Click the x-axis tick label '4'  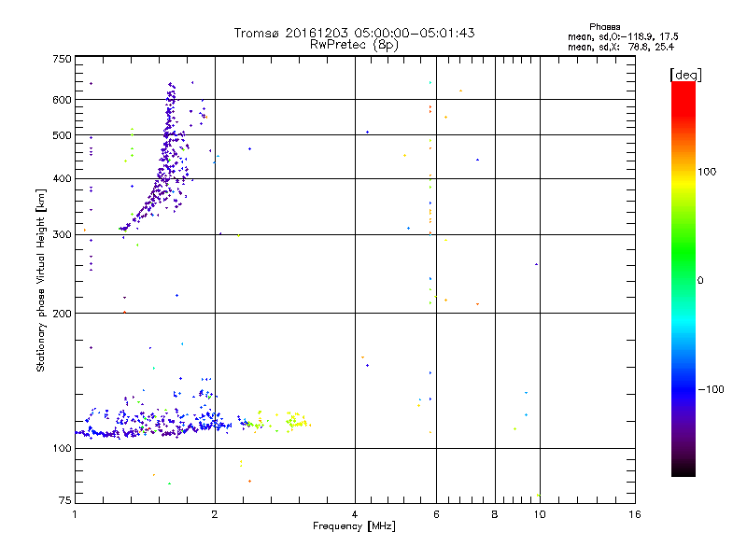pyautogui.click(x=355, y=514)
